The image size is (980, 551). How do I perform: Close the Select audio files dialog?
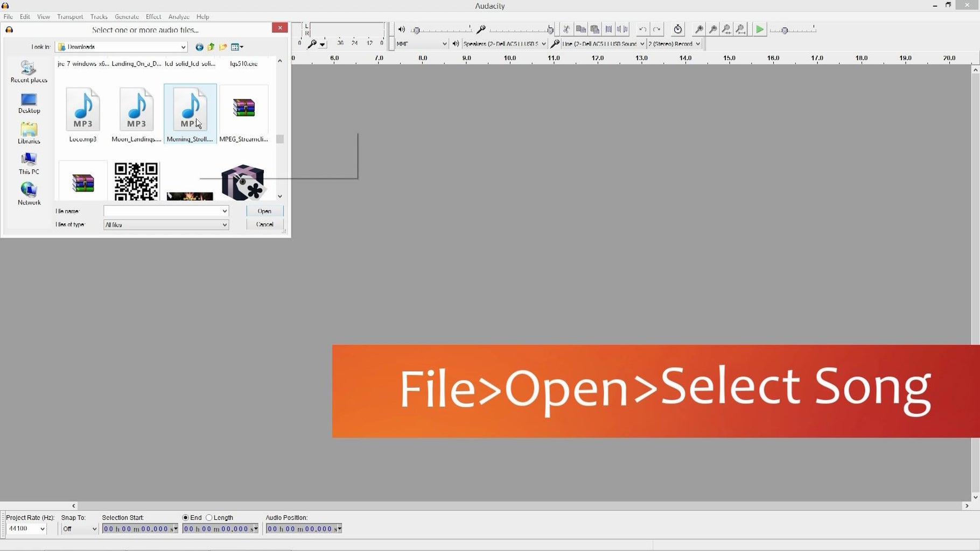(x=279, y=28)
